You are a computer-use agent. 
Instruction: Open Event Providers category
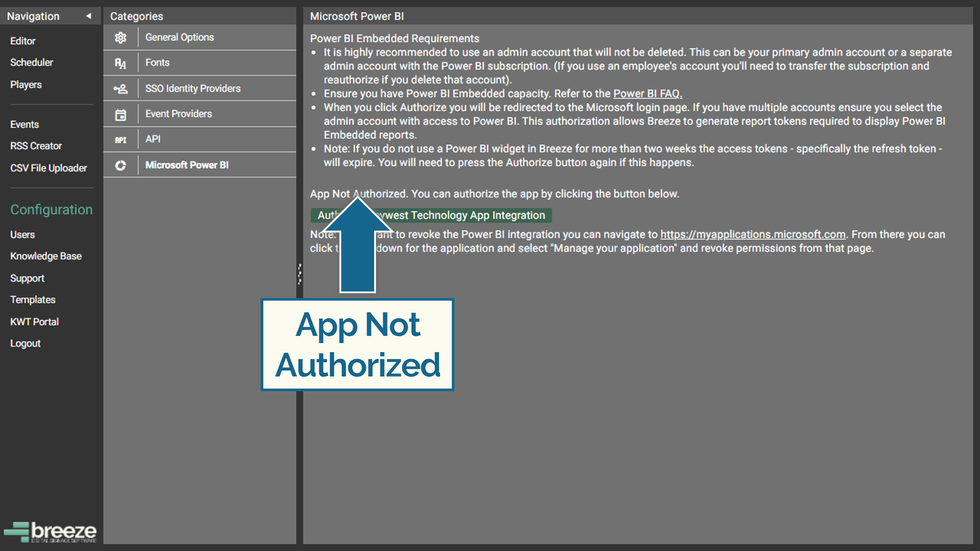point(200,114)
